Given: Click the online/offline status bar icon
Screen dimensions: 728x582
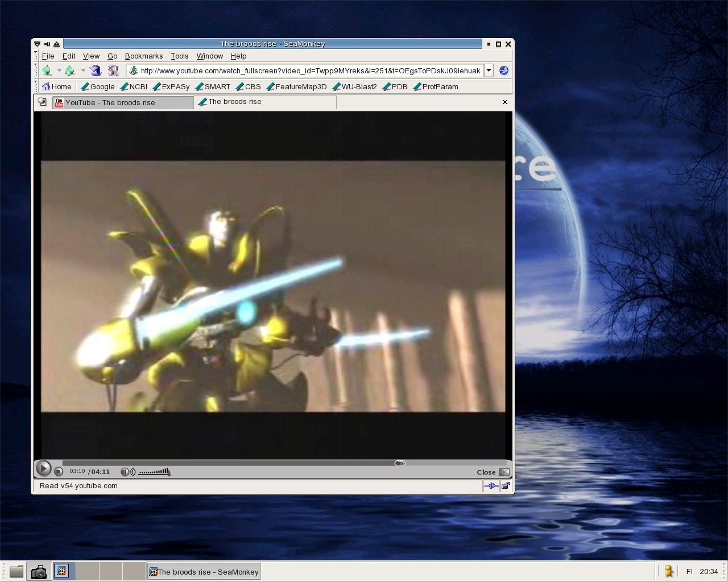Looking at the screenshot, I should pyautogui.click(x=491, y=486).
